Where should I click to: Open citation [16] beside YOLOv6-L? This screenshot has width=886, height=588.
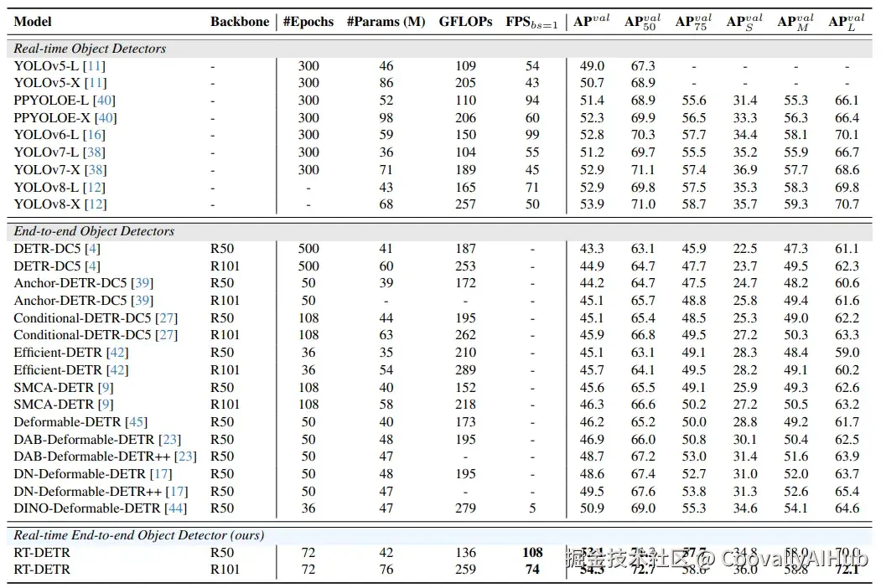point(94,135)
